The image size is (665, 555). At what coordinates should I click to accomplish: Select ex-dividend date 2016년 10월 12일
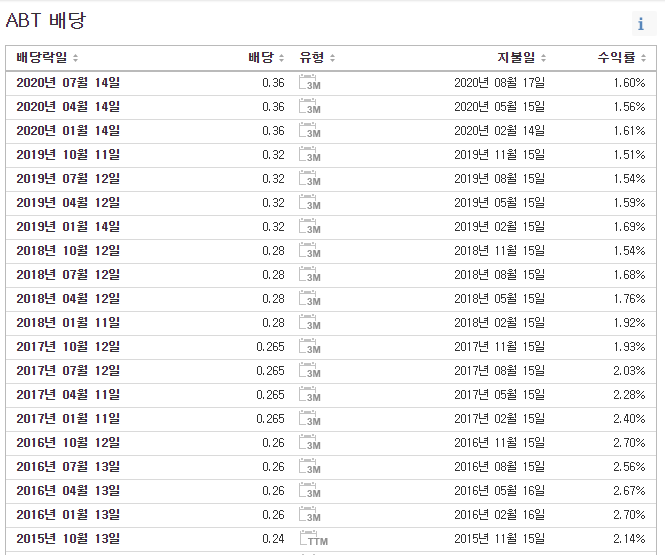coord(68,443)
